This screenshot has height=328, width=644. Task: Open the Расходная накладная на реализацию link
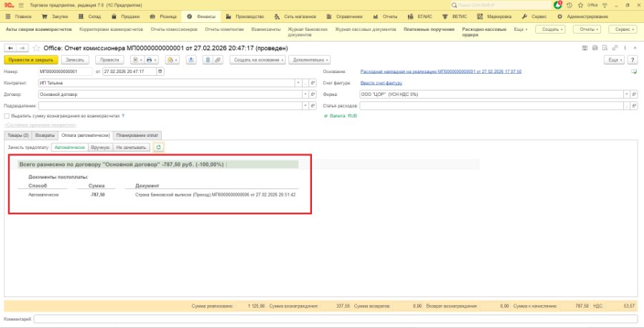pos(441,72)
